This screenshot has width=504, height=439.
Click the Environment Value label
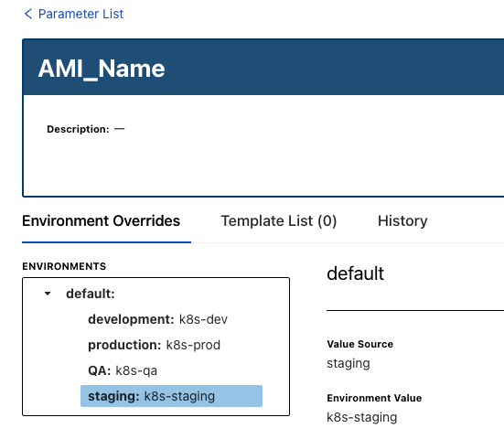[374, 398]
